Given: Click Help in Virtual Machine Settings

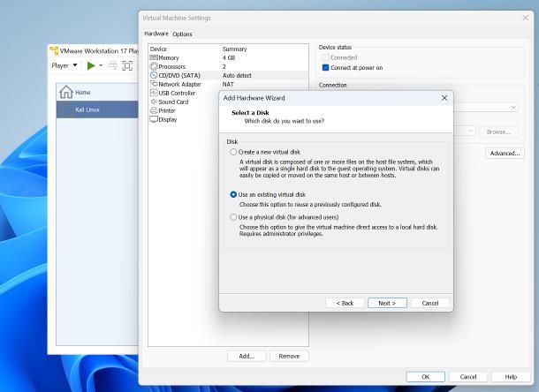Looking at the screenshot, I should coord(511,377).
